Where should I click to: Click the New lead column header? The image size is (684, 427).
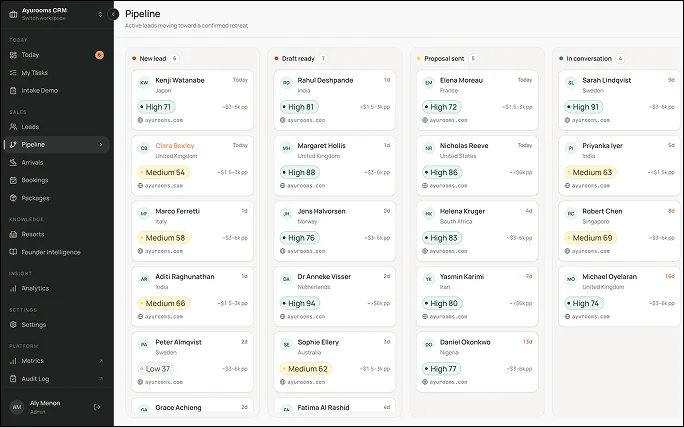(x=153, y=58)
